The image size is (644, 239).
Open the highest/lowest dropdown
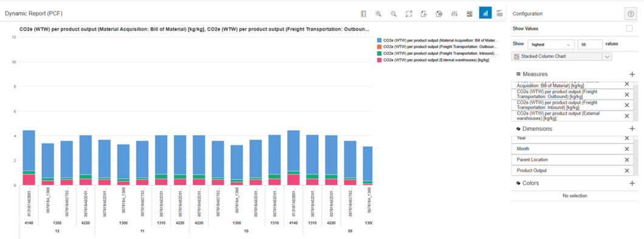click(x=551, y=44)
